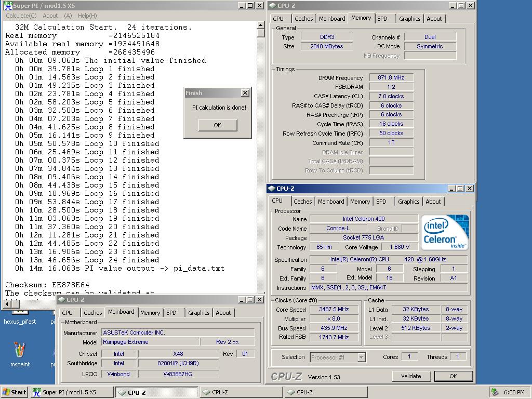Click the CPU-Z CPU window title icon

tap(271, 188)
